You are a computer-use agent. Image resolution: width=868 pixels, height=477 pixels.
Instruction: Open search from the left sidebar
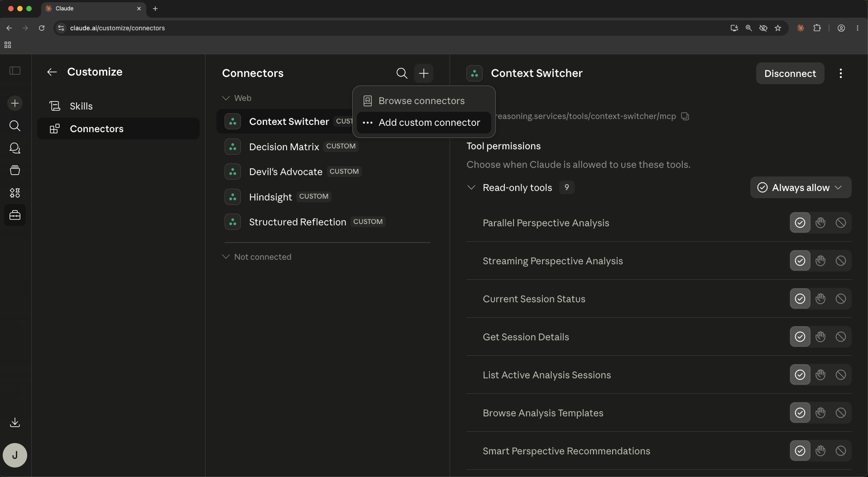pos(15,126)
